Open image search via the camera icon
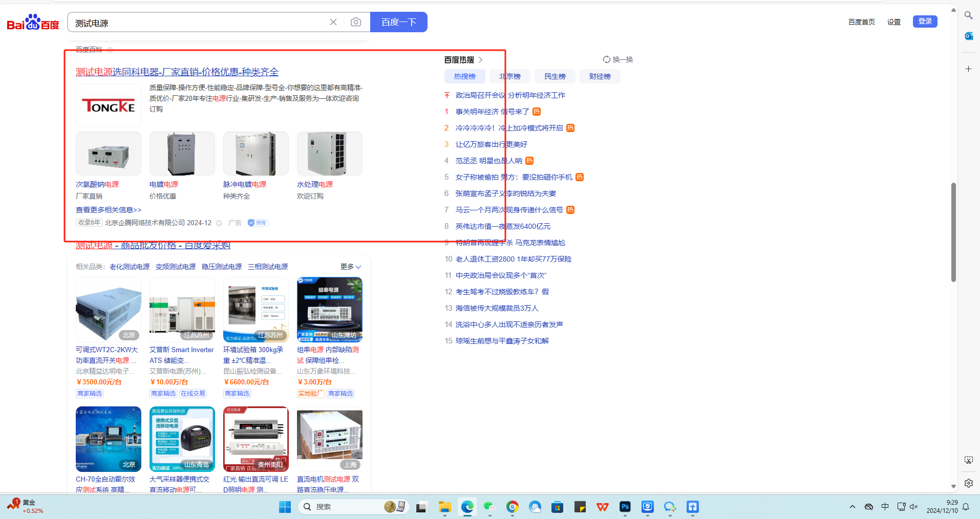 click(356, 22)
